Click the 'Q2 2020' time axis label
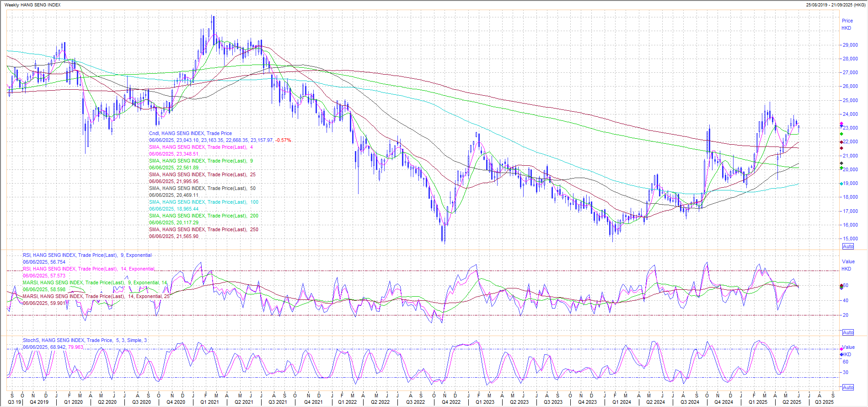Image resolution: width=868 pixels, height=407 pixels. 107,402
